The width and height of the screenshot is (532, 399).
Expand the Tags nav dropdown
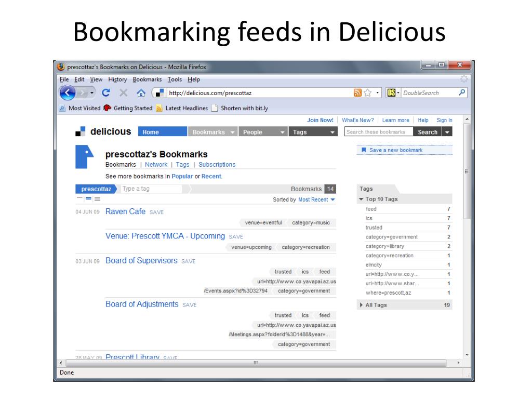[x=332, y=132]
